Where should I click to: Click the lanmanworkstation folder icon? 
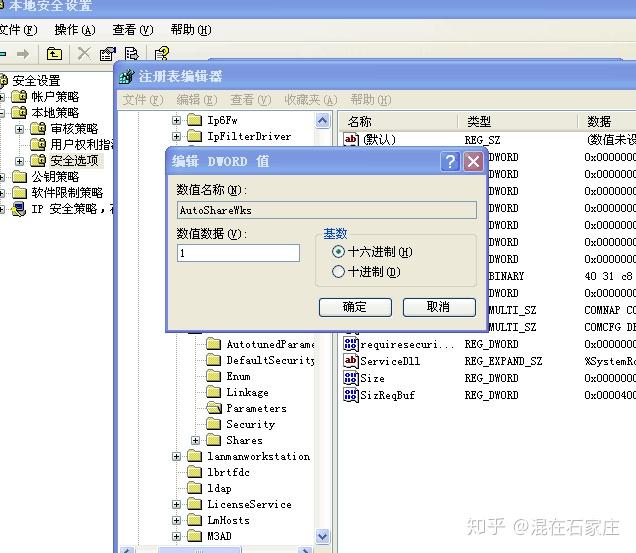click(195, 456)
